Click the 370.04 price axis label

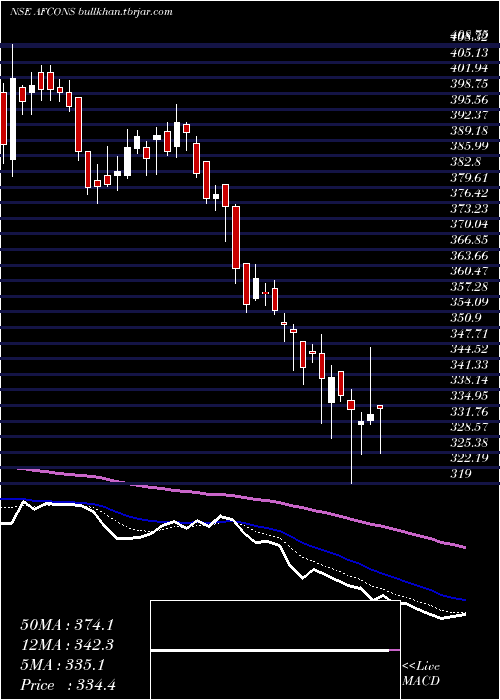point(468,225)
